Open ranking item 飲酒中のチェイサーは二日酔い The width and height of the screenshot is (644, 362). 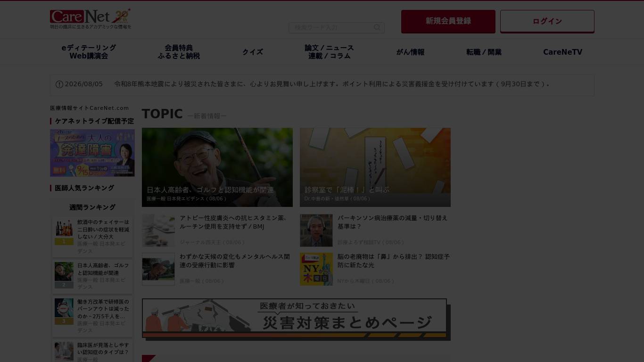pyautogui.click(x=103, y=230)
